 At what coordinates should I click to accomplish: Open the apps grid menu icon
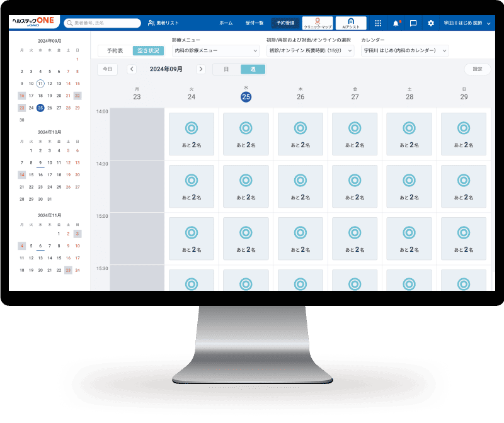(378, 23)
